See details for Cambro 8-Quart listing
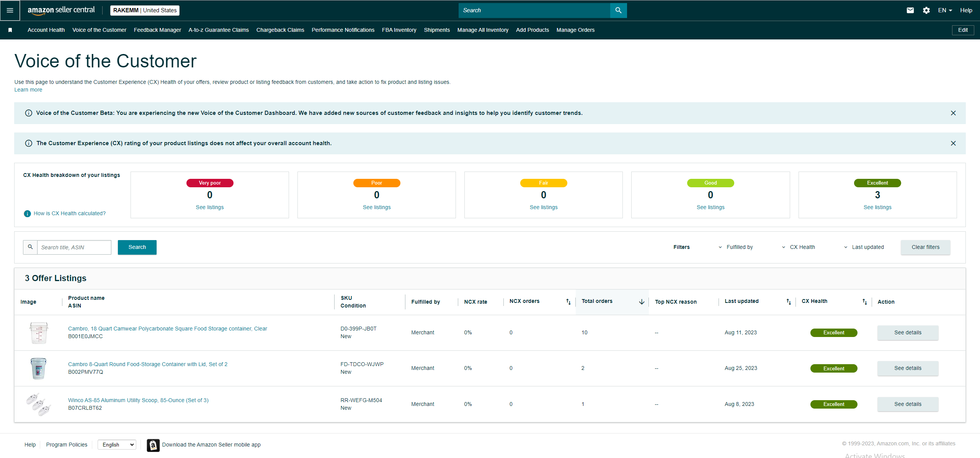The image size is (980, 458). coord(908,368)
